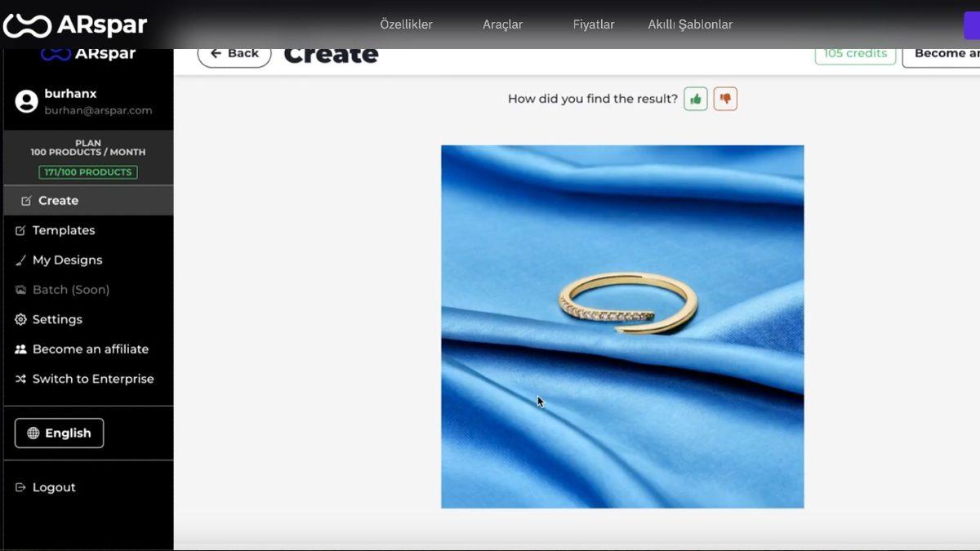Open the Özellikler menu item
The image size is (980, 551).
point(406,24)
